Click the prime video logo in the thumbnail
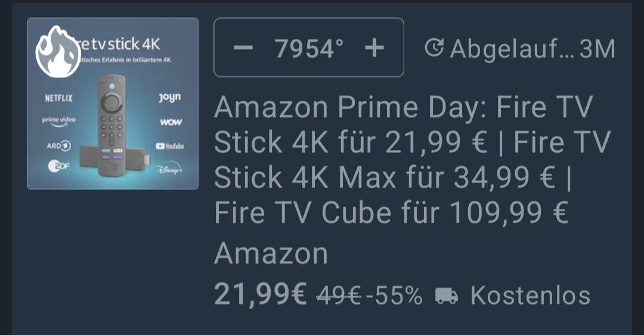This screenshot has height=335, width=644. pyautogui.click(x=58, y=121)
